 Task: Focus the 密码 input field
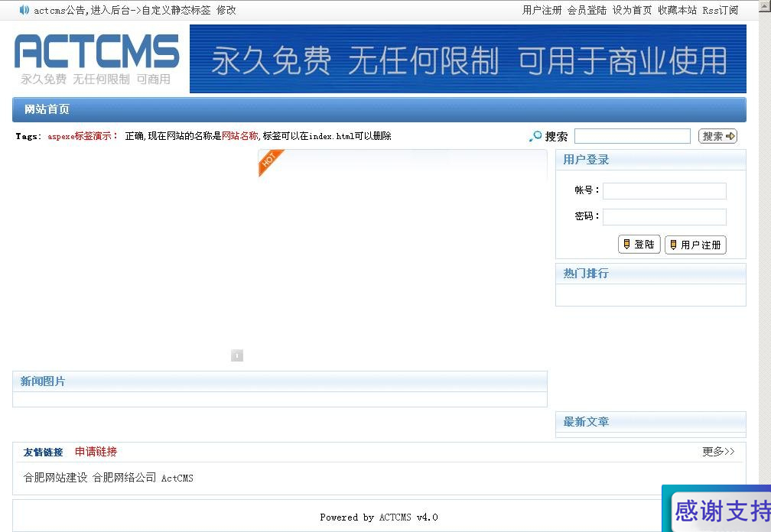click(665, 217)
